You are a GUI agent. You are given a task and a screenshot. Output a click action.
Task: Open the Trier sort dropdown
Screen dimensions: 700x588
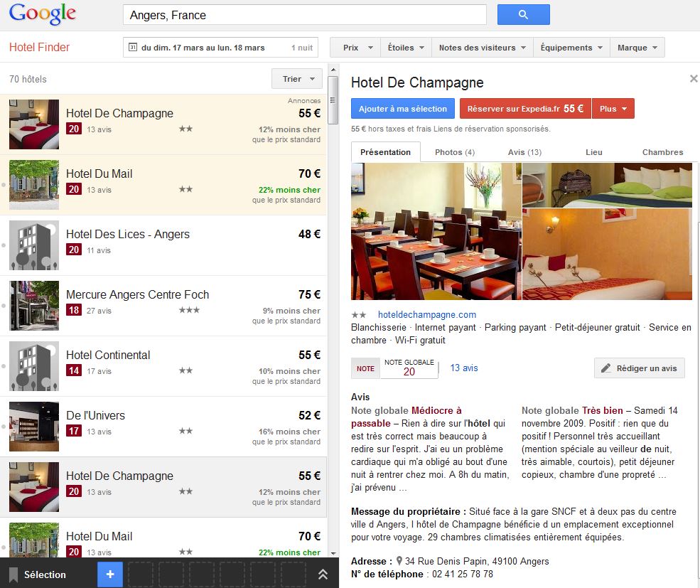pos(297,79)
